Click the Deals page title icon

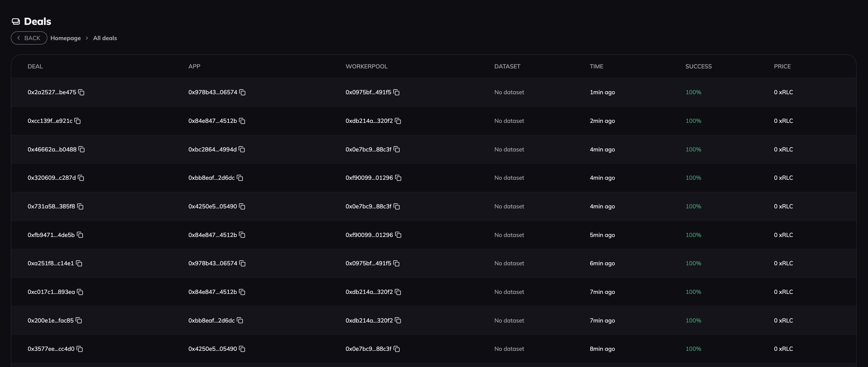[x=16, y=21]
